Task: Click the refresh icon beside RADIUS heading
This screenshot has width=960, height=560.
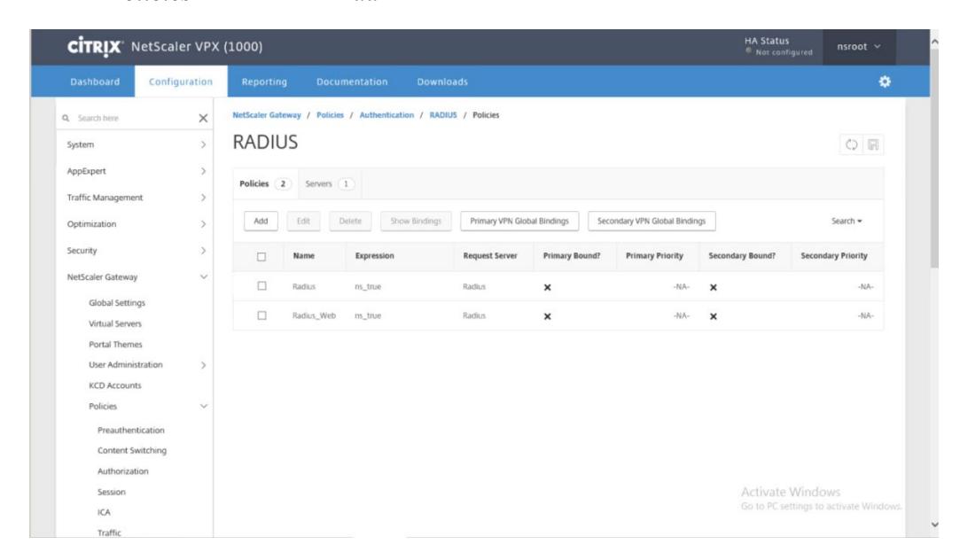Action: pos(851,144)
